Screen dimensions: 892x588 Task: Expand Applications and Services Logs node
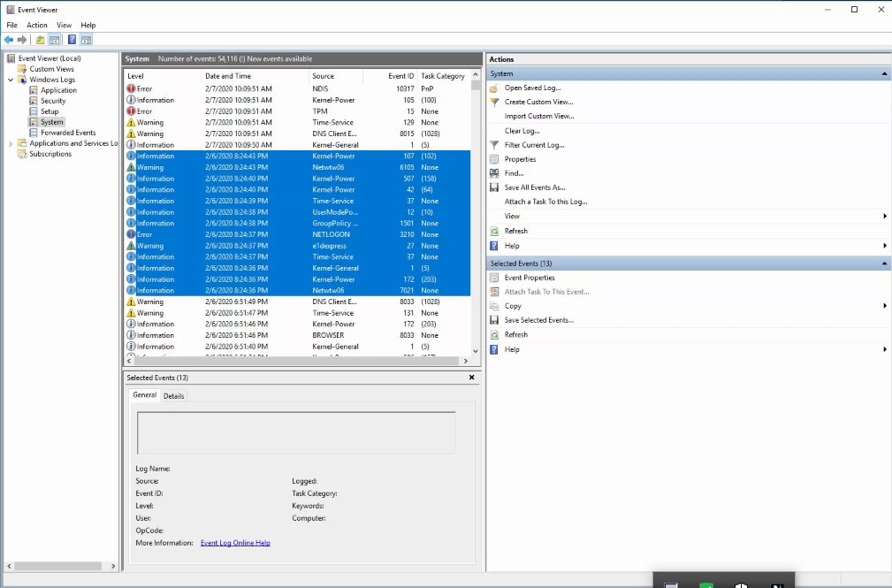[11, 144]
